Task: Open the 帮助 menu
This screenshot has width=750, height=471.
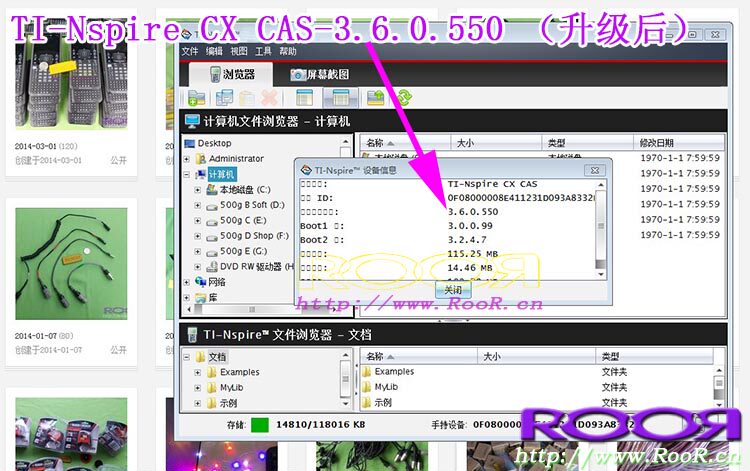Action: click(287, 51)
